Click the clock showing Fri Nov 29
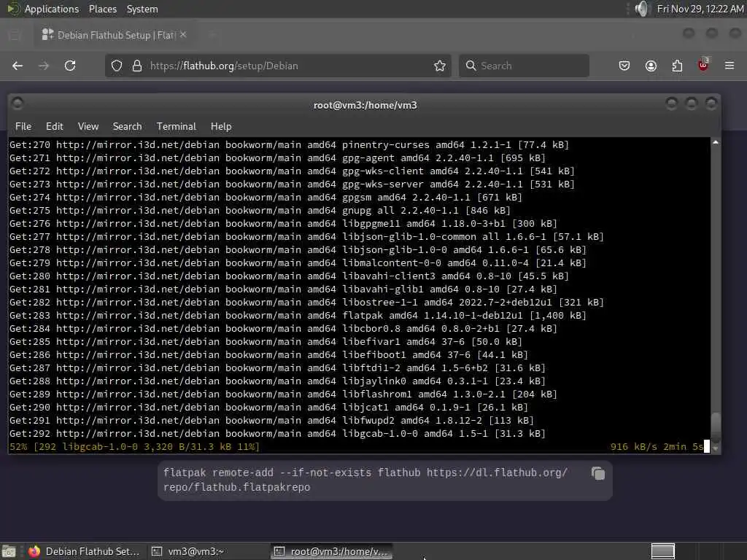Image resolution: width=747 pixels, height=560 pixels. (700, 9)
